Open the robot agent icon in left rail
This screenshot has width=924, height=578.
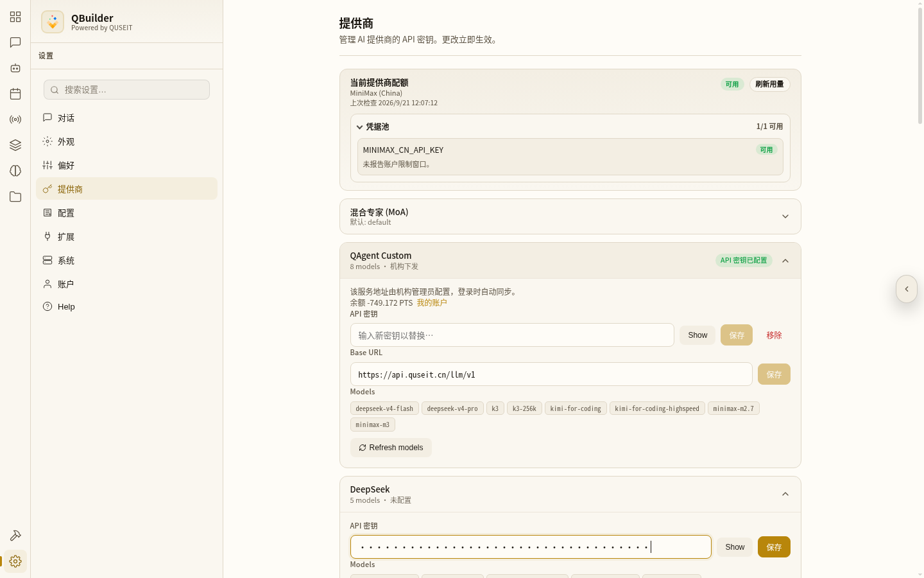[15, 68]
